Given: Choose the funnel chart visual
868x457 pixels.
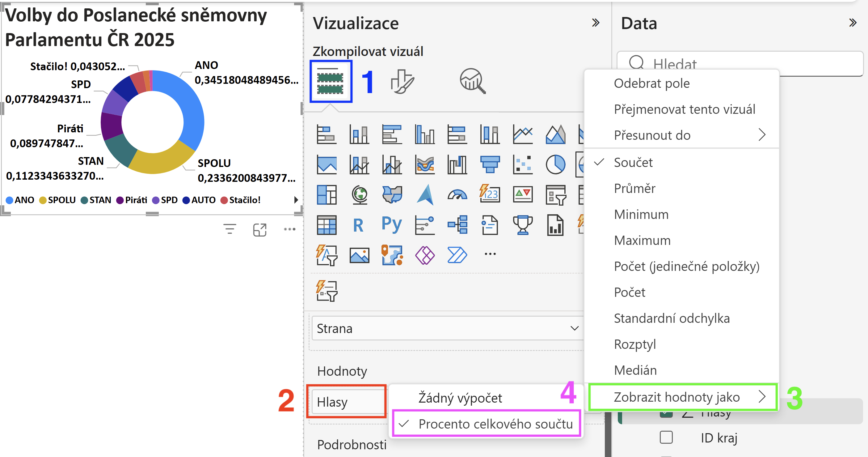Looking at the screenshot, I should click(490, 164).
